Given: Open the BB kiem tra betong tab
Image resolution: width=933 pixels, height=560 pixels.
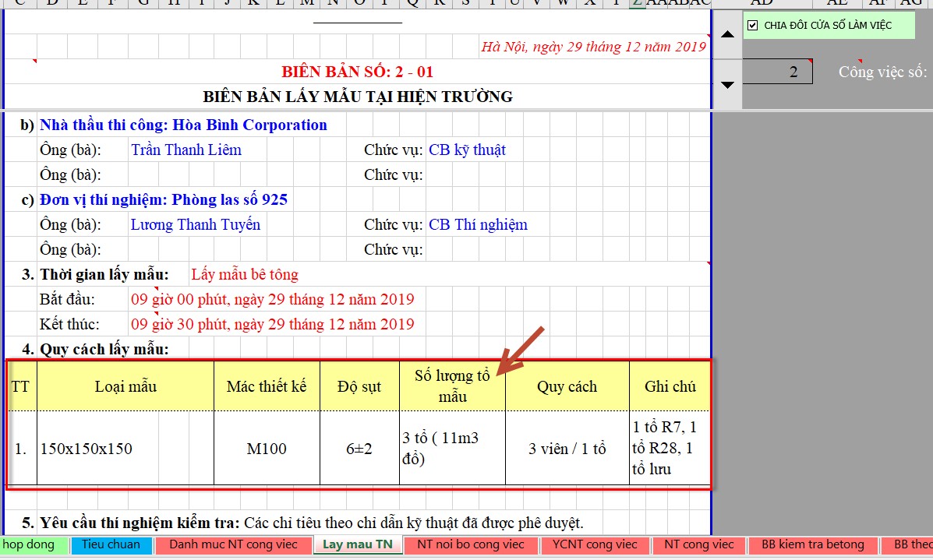Looking at the screenshot, I should pyautogui.click(x=812, y=544).
